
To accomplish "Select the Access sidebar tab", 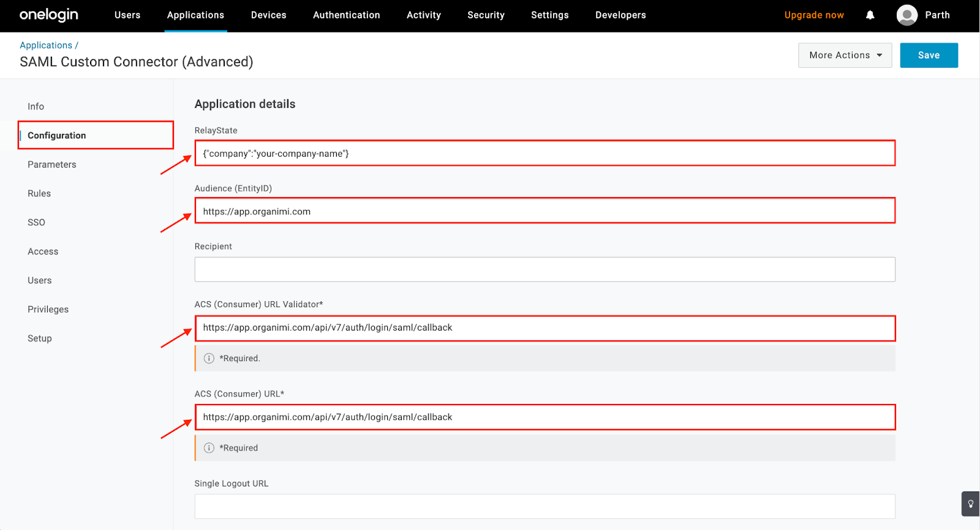I will pos(43,252).
